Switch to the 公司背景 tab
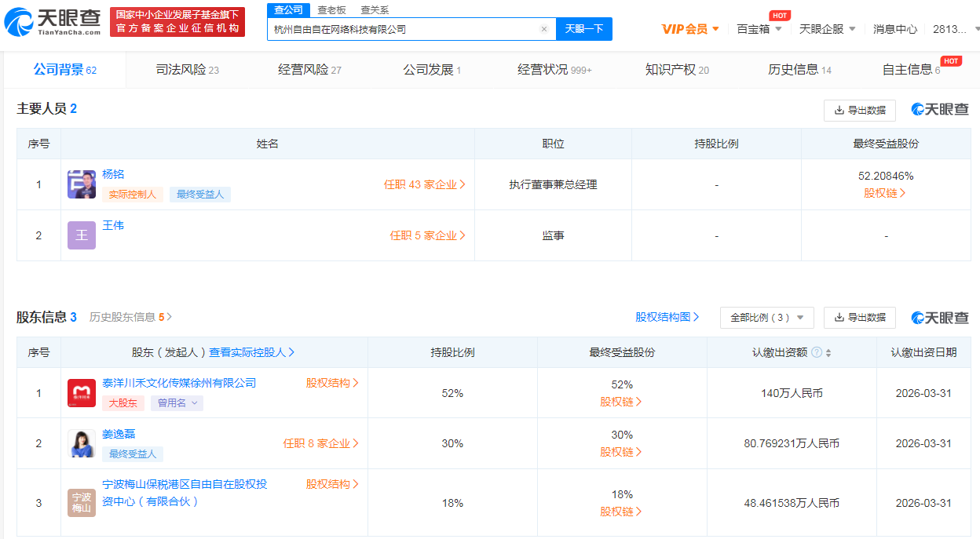This screenshot has width=980, height=539. 64,70
